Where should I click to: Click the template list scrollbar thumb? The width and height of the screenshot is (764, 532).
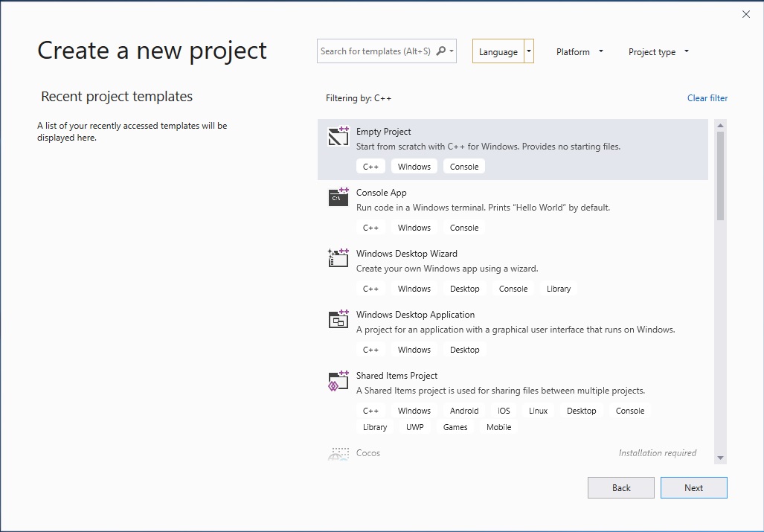coord(720,176)
